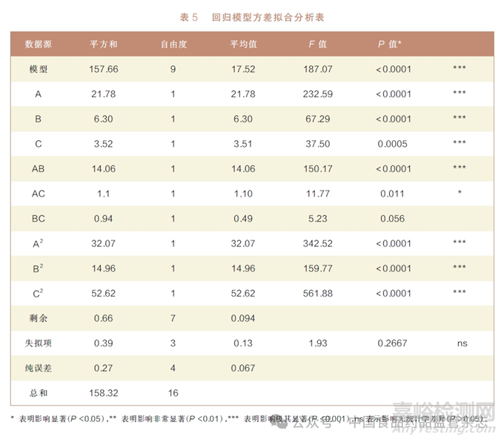
Task: Select the AB row label
Action: pyautogui.click(x=39, y=169)
